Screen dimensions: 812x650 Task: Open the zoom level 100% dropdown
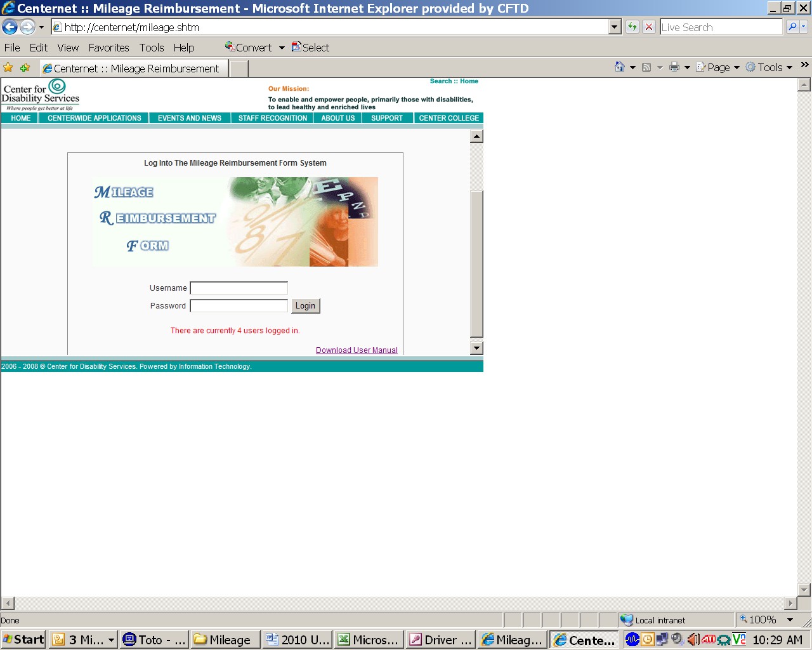[790, 620]
